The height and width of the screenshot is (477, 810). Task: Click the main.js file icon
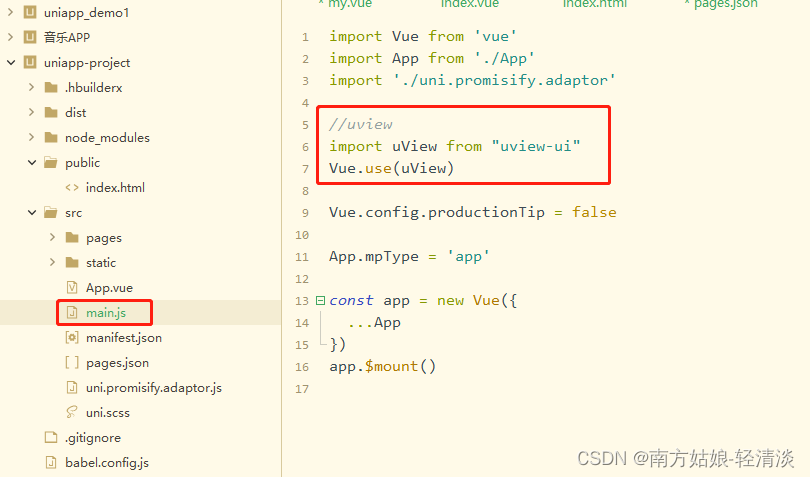click(72, 312)
